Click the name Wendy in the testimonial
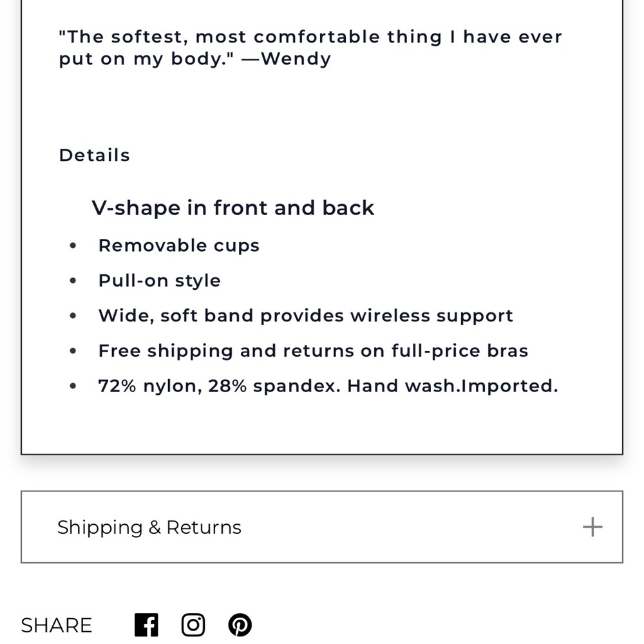 pos(296,59)
